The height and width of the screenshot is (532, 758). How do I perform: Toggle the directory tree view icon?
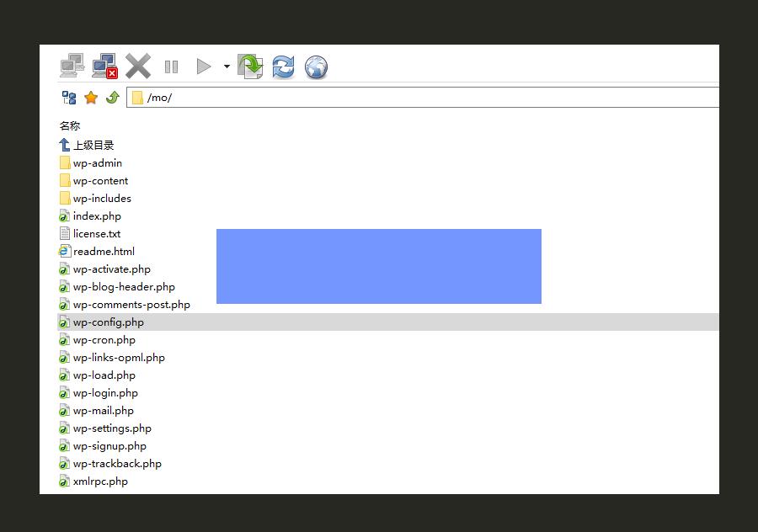pyautogui.click(x=69, y=98)
